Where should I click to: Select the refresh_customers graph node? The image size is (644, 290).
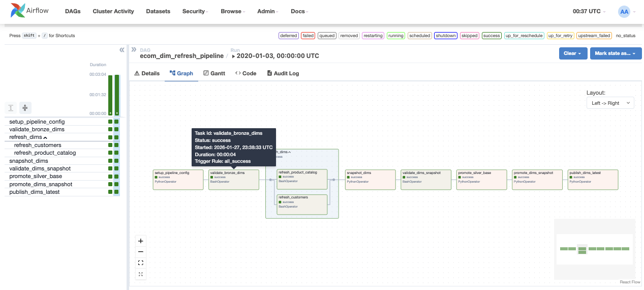(302, 205)
